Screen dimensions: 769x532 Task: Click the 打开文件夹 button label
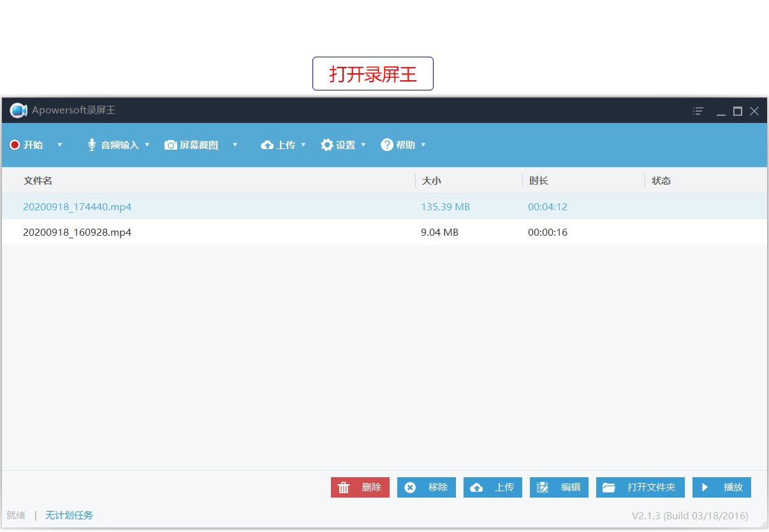pos(651,487)
